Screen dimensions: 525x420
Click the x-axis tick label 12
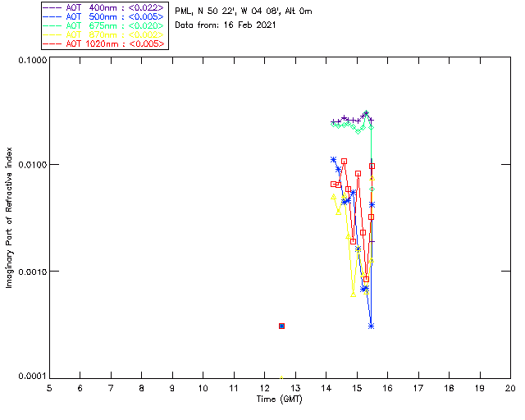pos(264,388)
